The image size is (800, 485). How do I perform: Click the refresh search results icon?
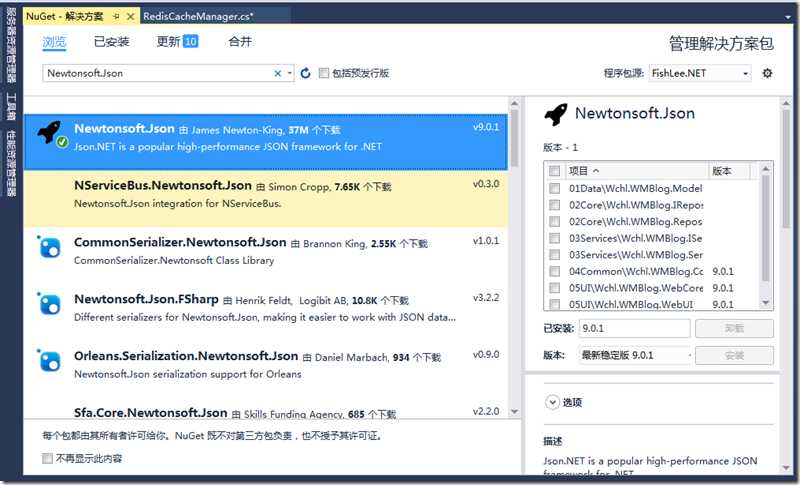click(x=305, y=73)
